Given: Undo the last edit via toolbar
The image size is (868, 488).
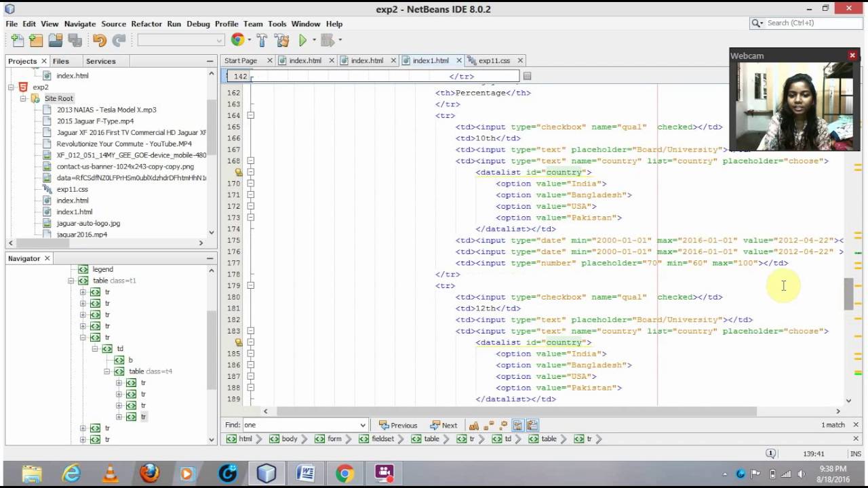Looking at the screenshot, I should pyautogui.click(x=100, y=40).
